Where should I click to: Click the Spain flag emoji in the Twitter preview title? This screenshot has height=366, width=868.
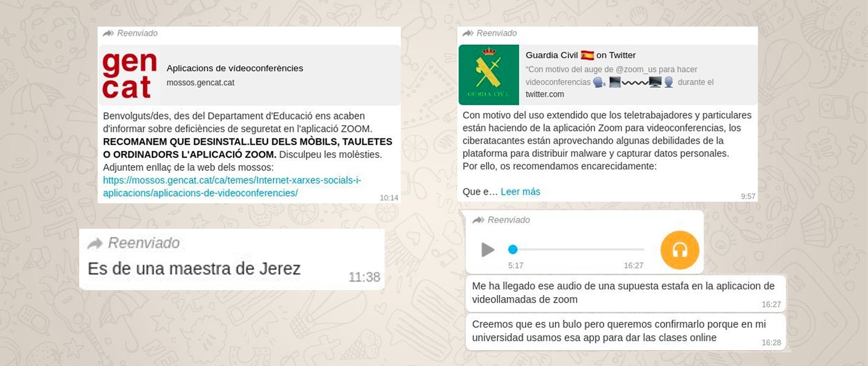coord(587,55)
